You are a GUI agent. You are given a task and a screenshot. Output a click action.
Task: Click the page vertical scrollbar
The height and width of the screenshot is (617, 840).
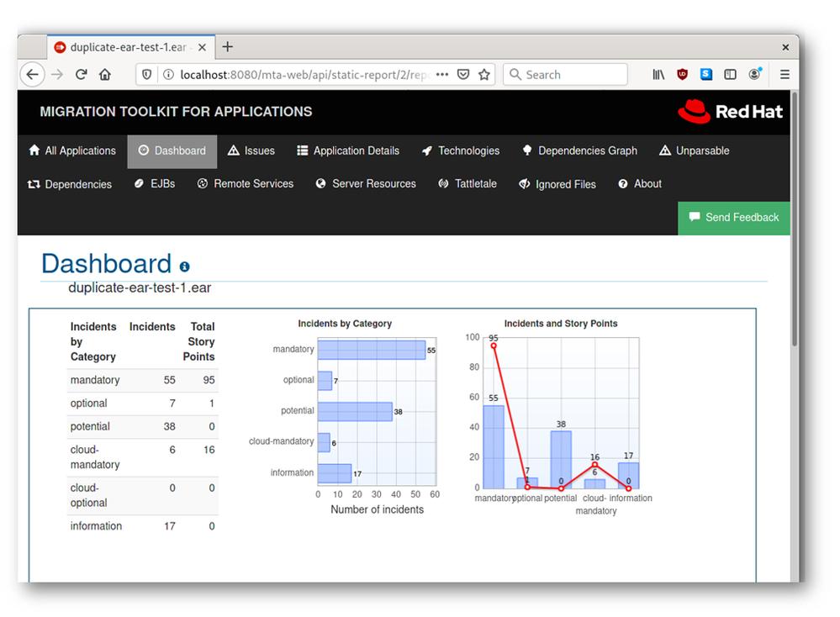pyautogui.click(x=795, y=219)
